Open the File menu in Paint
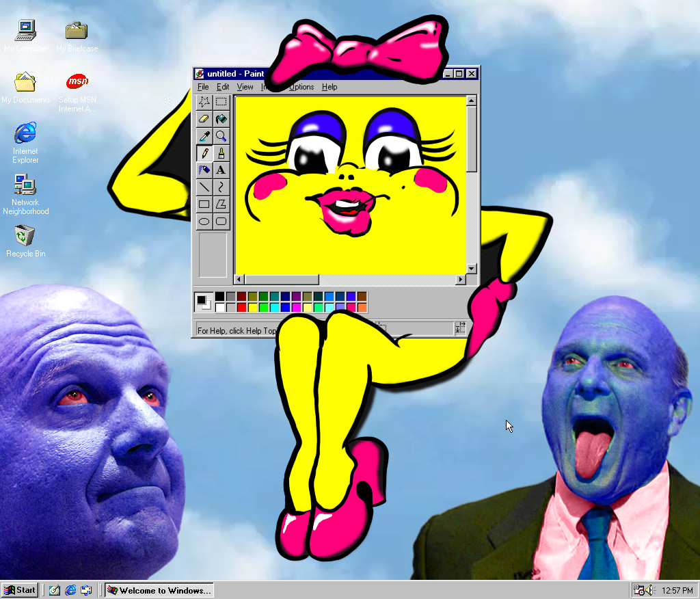Screen dimensions: 700x599 tap(203, 87)
